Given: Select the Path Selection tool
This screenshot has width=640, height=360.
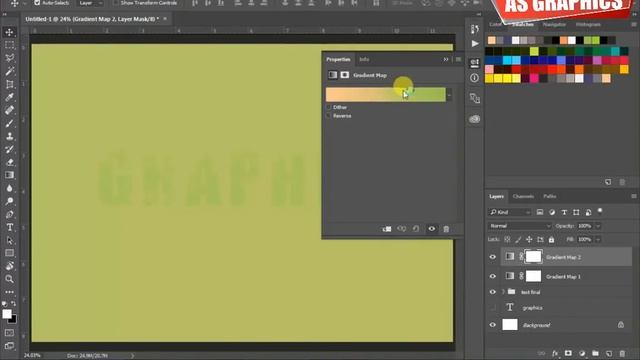Looking at the screenshot, I should 9,240.
